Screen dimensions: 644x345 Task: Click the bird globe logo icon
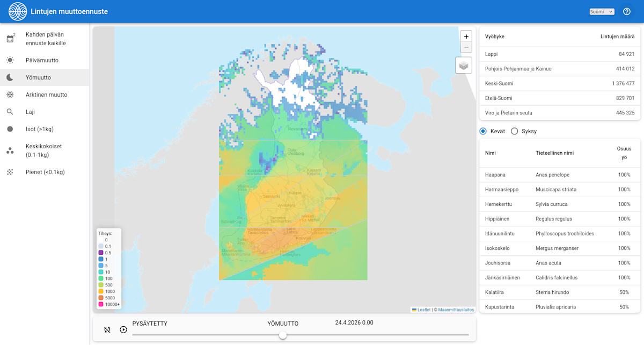point(17,11)
